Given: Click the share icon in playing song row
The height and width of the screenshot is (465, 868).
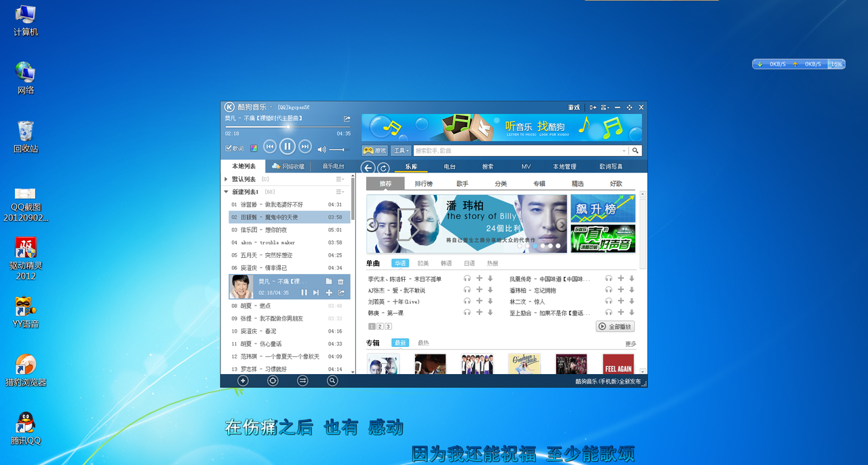Looking at the screenshot, I should pyautogui.click(x=341, y=293).
